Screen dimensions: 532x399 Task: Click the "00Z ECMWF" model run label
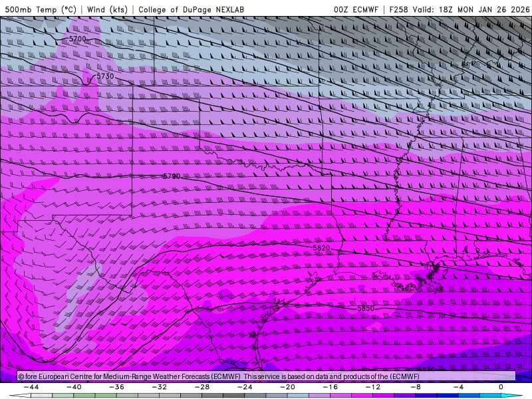pos(356,9)
